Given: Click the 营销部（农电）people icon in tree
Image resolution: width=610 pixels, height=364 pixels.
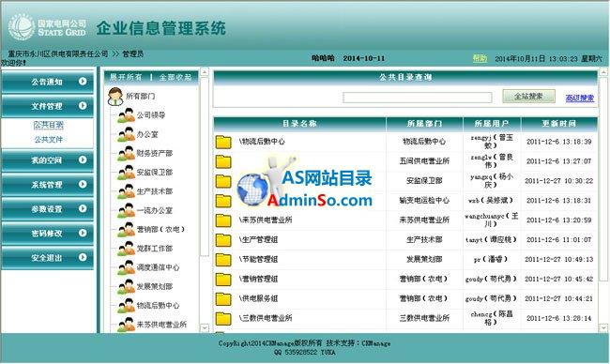Looking at the screenshot, I should (126, 230).
